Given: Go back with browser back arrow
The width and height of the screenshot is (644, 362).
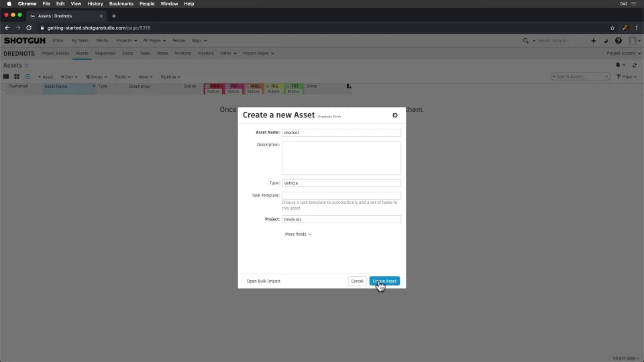Looking at the screenshot, I should [x=7, y=28].
